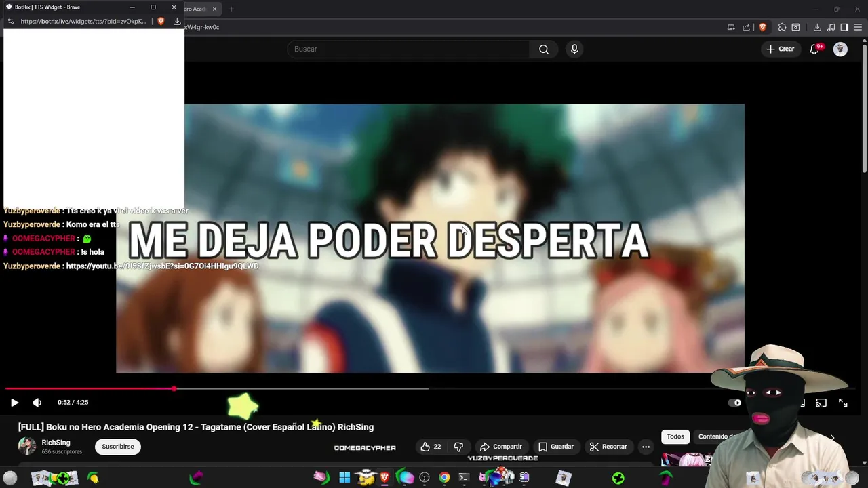Open the RichSing channel avatar
Image resolution: width=868 pixels, height=488 pixels.
click(27, 446)
